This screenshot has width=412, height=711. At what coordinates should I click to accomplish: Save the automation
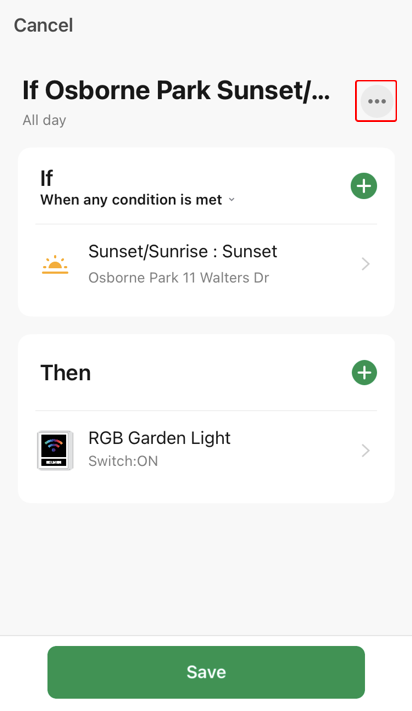[x=206, y=672]
